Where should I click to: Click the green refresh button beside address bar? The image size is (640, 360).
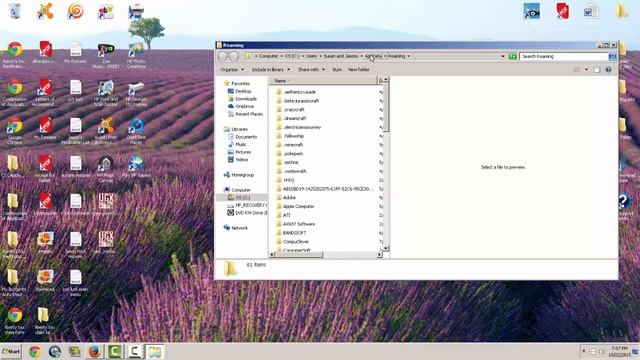click(x=513, y=56)
